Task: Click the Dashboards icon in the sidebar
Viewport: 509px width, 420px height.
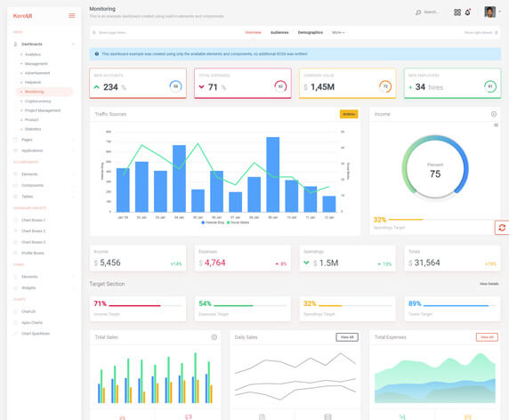Action: point(15,44)
